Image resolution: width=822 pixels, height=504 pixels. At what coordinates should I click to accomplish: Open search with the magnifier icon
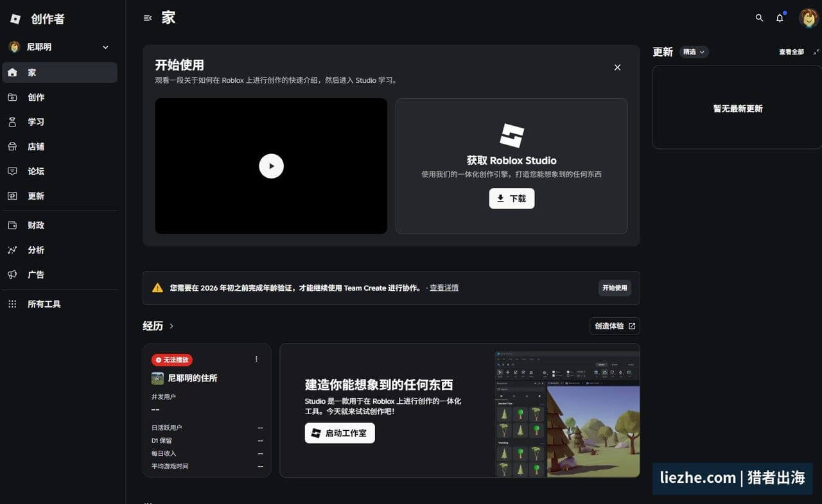coord(759,18)
